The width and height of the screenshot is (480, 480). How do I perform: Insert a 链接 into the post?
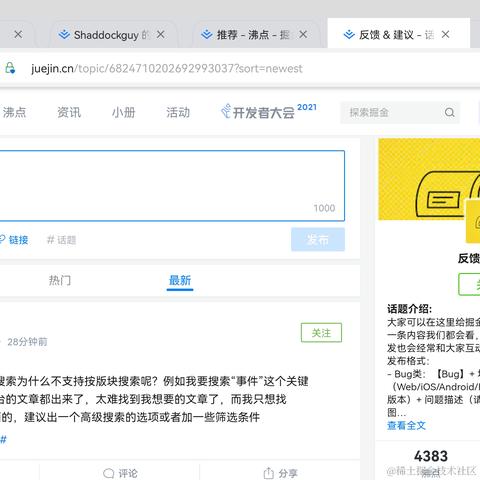(14, 240)
